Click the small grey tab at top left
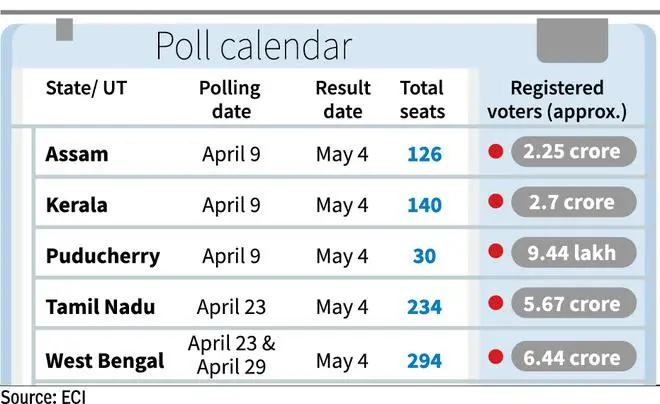The height and width of the screenshot is (404, 660). point(64,29)
